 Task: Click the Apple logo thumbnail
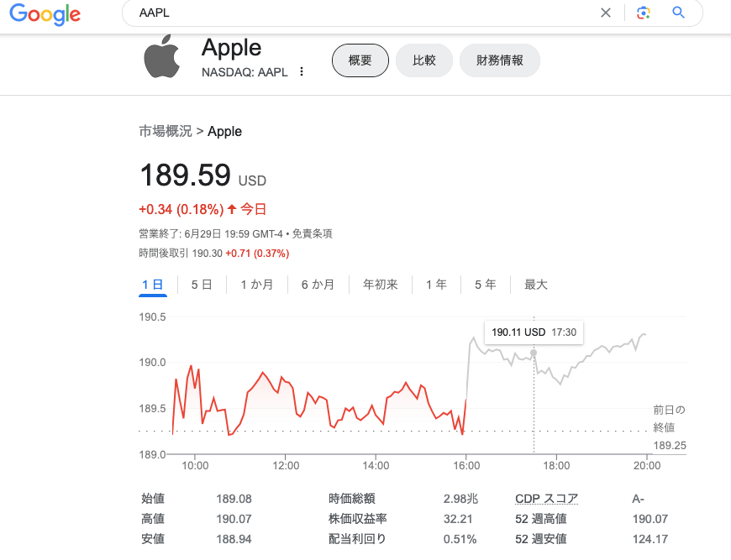pyautogui.click(x=162, y=57)
